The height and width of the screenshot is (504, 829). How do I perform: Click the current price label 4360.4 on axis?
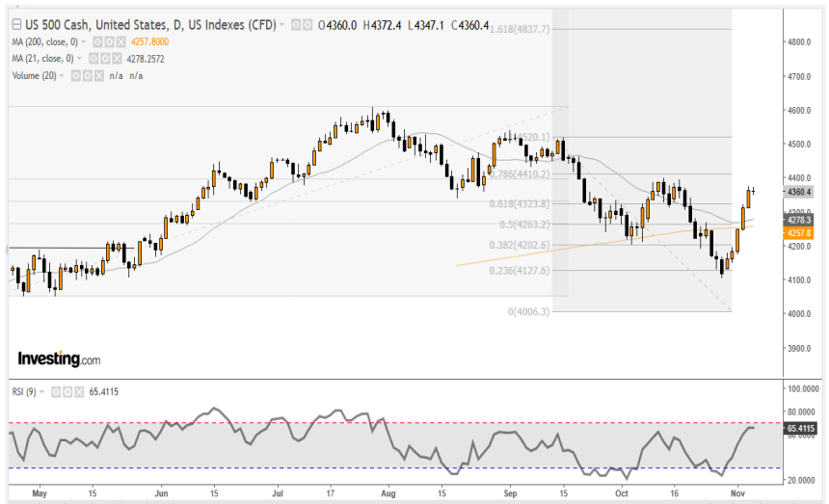pyautogui.click(x=798, y=192)
